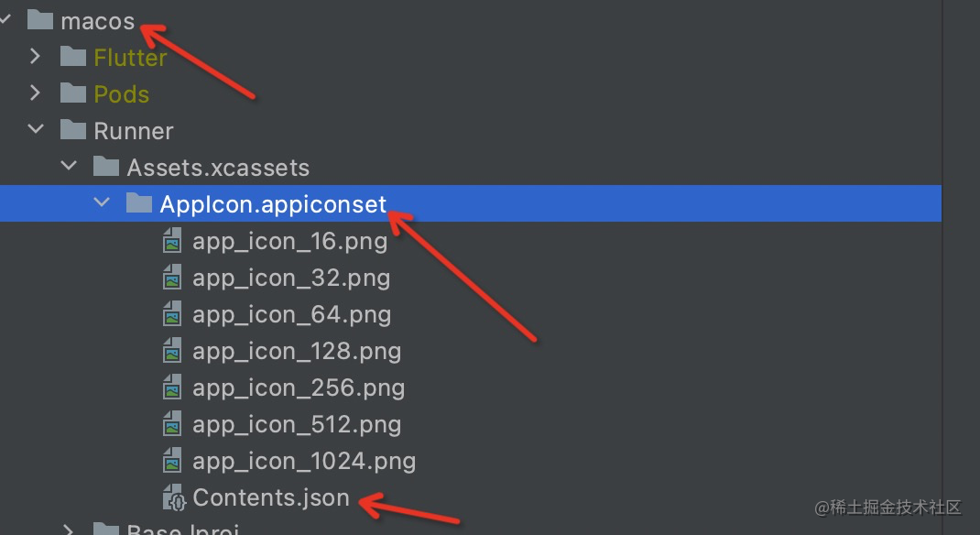This screenshot has height=535, width=980.
Task: Click the yellow Flutter folder icon
Action: tap(71, 57)
